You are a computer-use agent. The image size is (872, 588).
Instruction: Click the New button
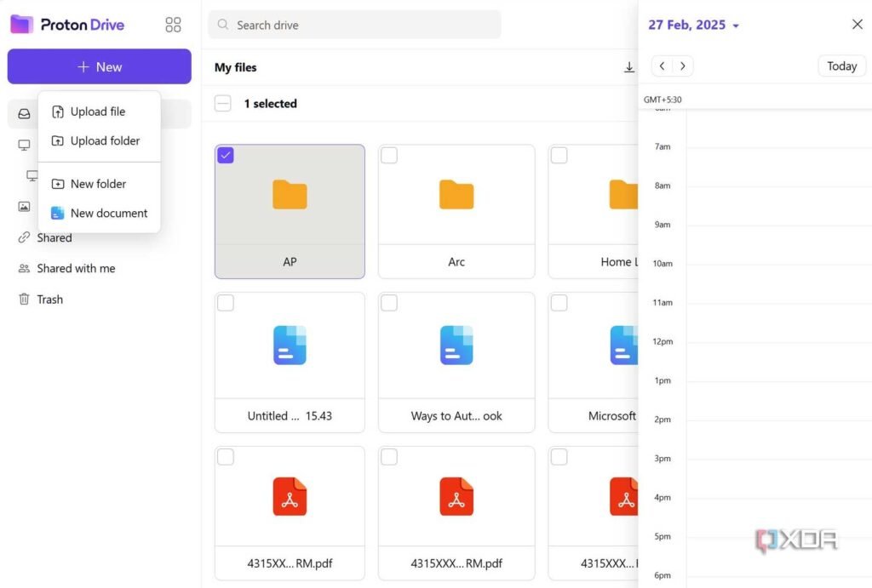pos(99,66)
